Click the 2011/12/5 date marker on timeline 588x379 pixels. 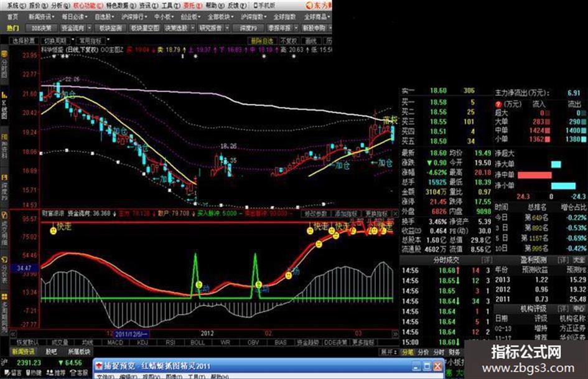coord(131,334)
